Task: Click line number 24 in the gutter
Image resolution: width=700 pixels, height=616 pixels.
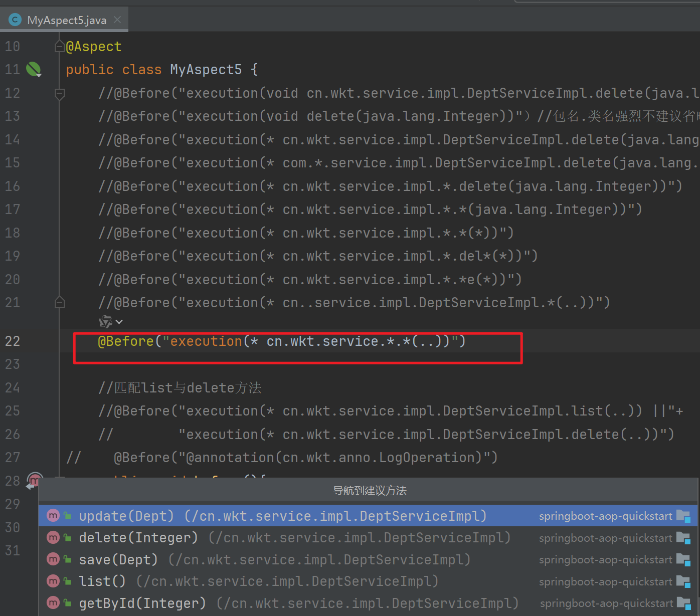Action: tap(13, 388)
